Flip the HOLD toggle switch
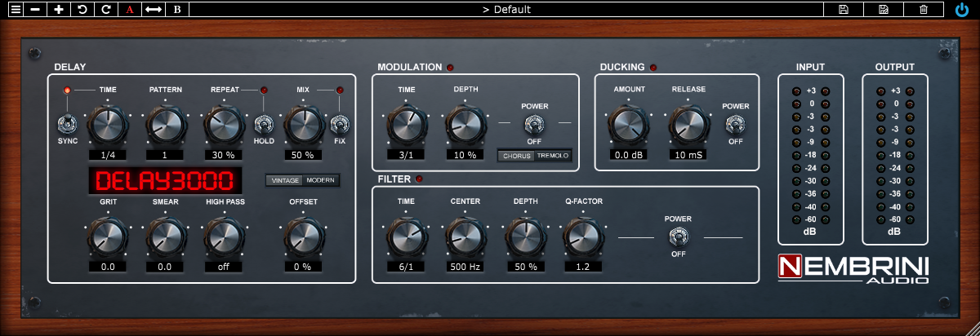The width and height of the screenshot is (980, 336). pos(263,126)
